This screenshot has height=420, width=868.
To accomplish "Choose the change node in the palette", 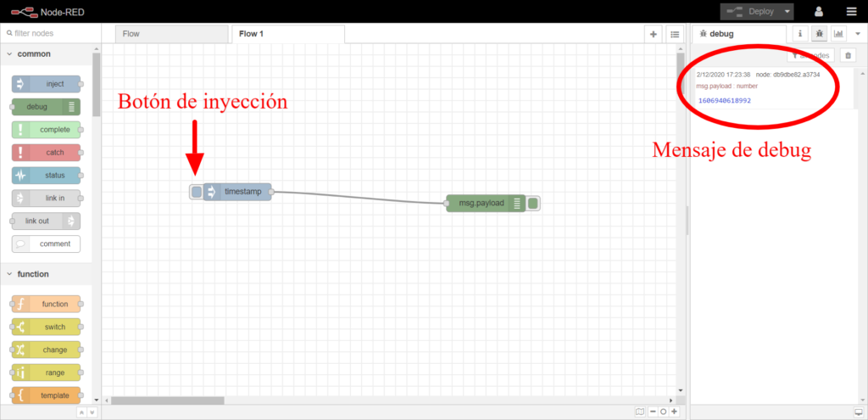I will click(x=46, y=350).
